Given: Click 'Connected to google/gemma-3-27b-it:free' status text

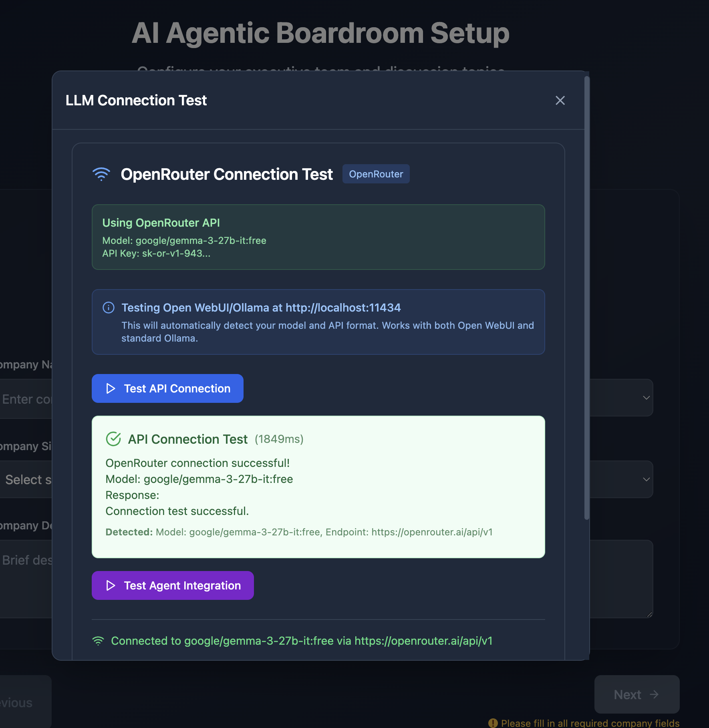Looking at the screenshot, I should click(x=302, y=641).
